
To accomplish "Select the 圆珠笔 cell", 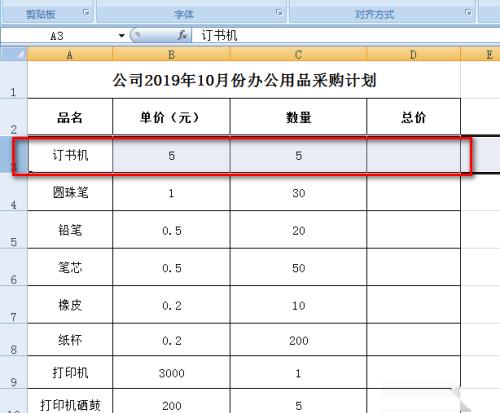I will [70, 192].
